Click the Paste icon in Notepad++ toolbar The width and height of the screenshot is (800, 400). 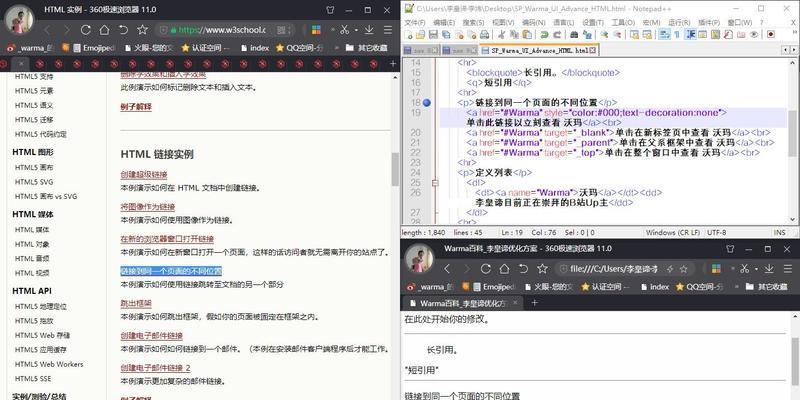tap(527, 35)
